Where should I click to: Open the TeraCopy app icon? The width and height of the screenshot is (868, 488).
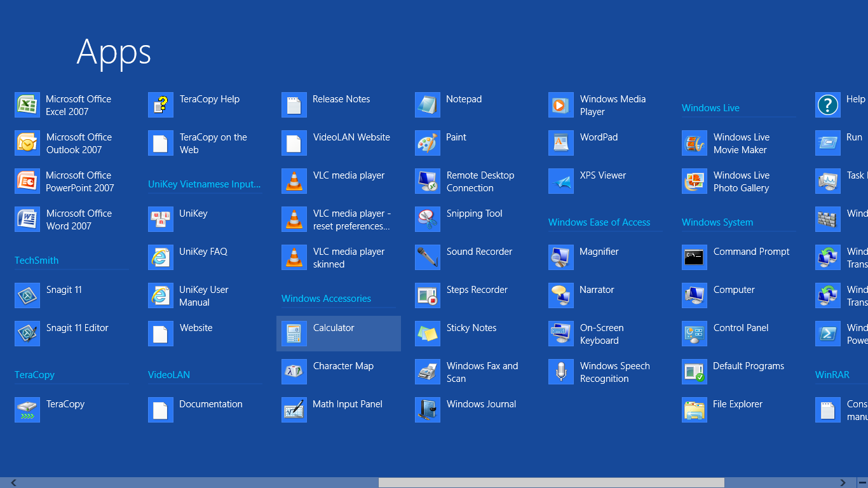pos(27,410)
